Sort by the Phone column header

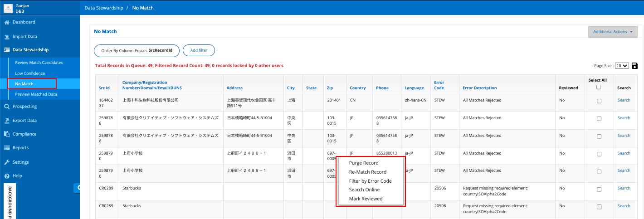[382, 88]
